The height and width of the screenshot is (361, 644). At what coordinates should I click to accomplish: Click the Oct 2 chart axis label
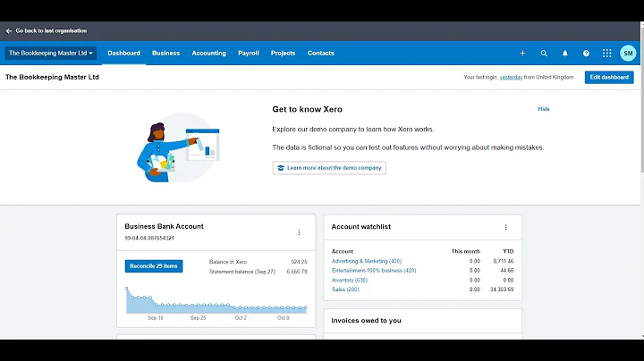[x=241, y=318]
